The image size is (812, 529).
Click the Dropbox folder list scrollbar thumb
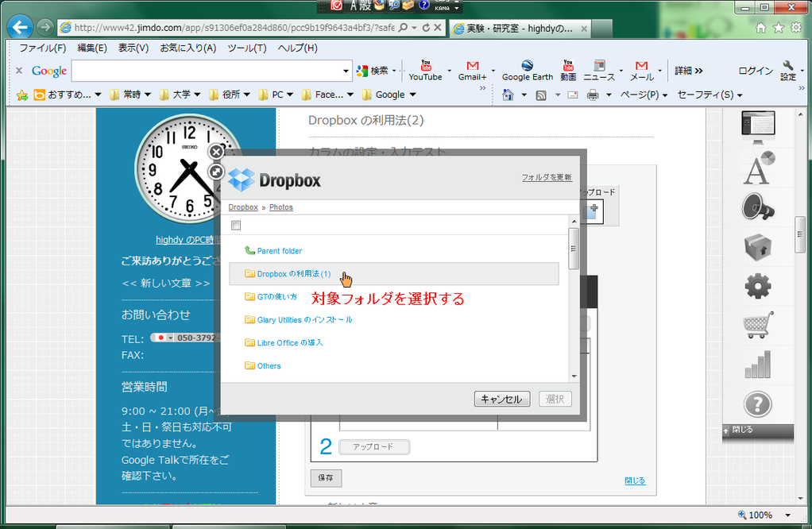pyautogui.click(x=574, y=249)
